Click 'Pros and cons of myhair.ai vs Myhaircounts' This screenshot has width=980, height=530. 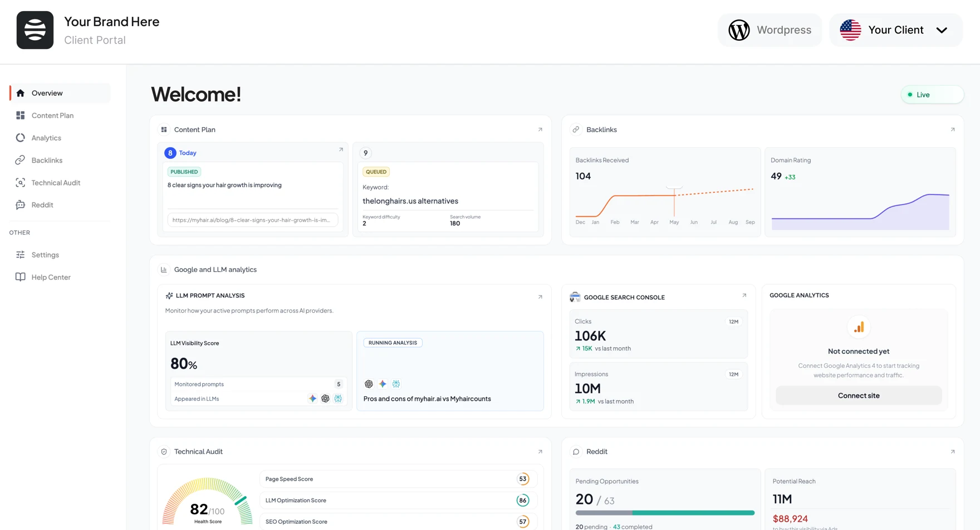[x=427, y=399]
